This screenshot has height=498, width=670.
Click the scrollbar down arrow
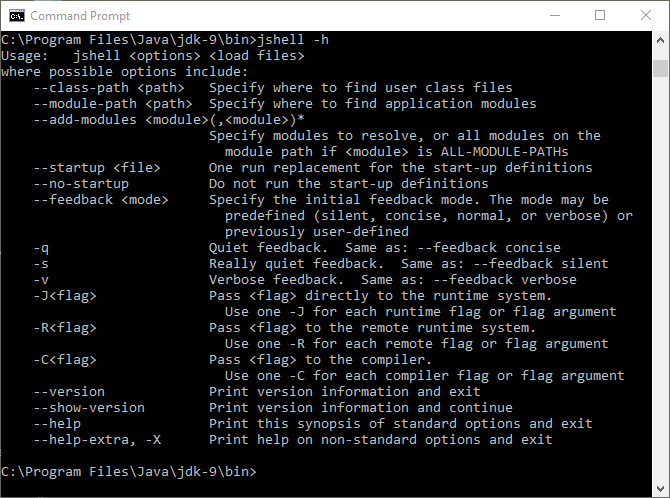pyautogui.click(x=660, y=488)
